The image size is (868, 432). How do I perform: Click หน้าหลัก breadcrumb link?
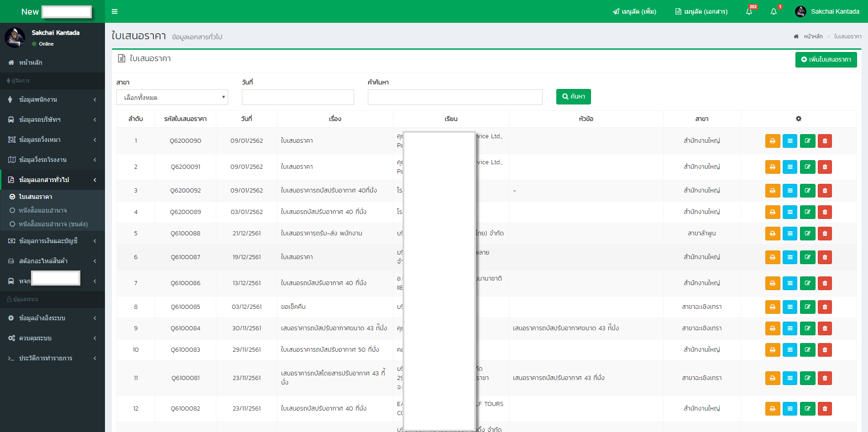[x=813, y=36]
